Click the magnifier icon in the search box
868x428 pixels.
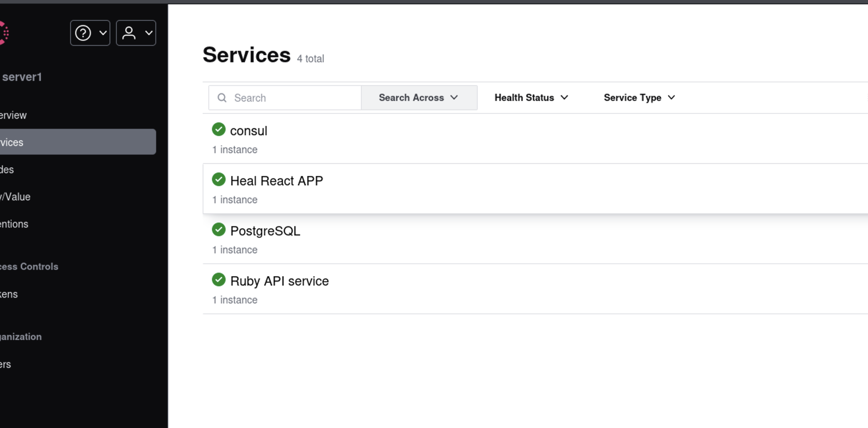pos(222,98)
